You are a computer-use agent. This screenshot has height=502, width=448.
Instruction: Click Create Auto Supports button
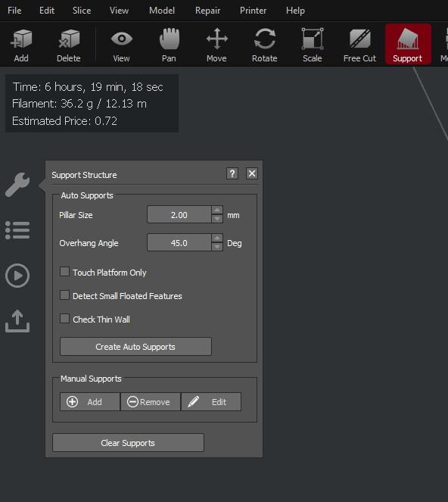click(x=135, y=347)
